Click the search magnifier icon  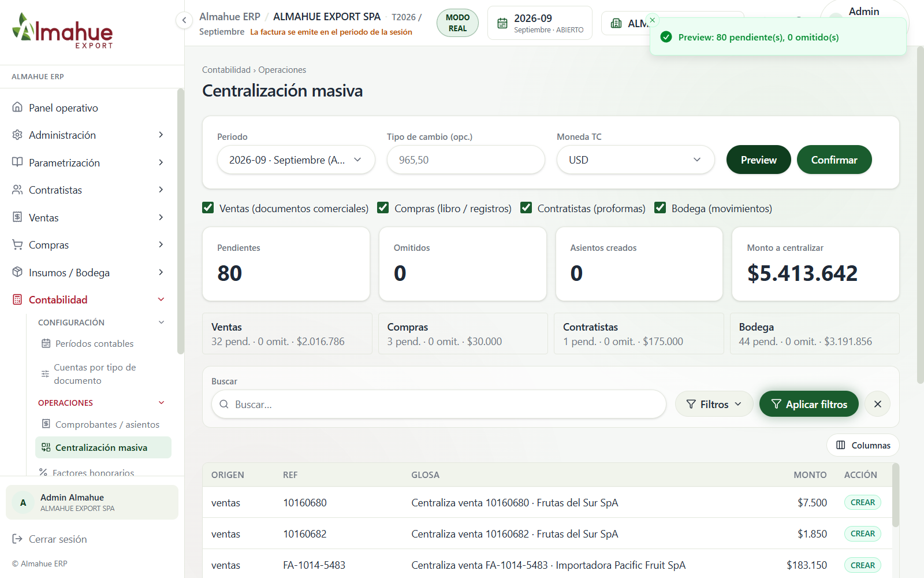224,404
